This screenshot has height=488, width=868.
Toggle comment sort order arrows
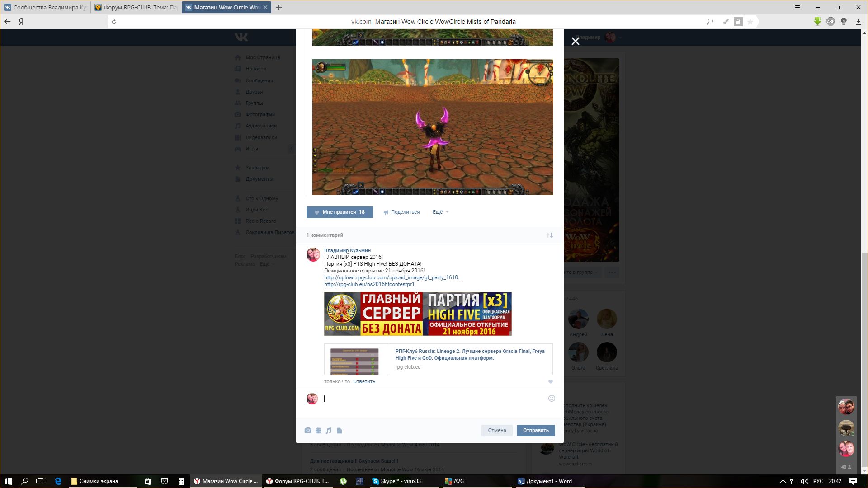point(550,235)
